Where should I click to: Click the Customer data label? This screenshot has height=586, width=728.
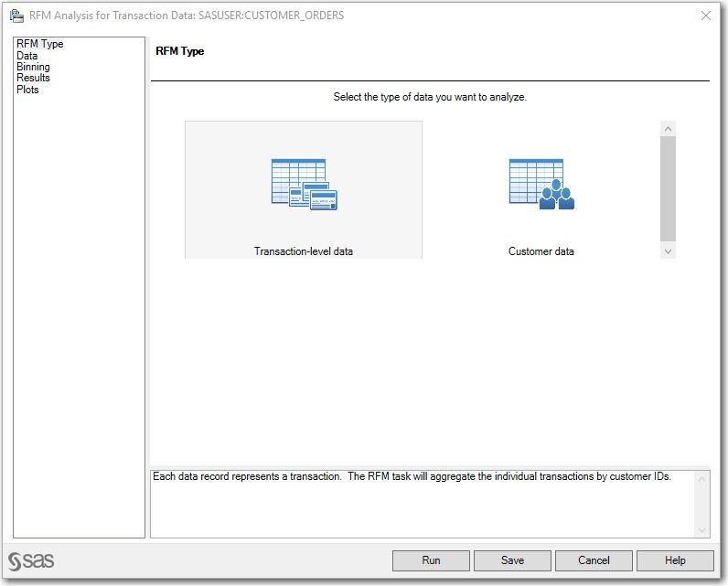click(x=541, y=251)
